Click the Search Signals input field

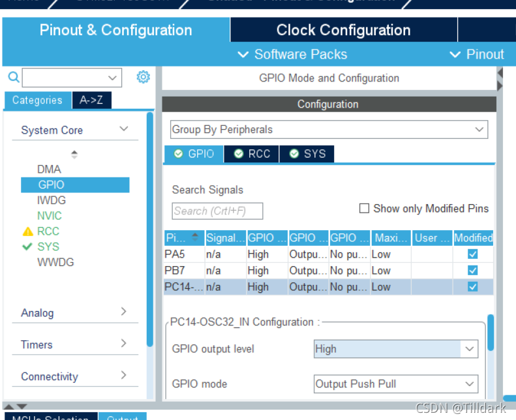pyautogui.click(x=217, y=211)
